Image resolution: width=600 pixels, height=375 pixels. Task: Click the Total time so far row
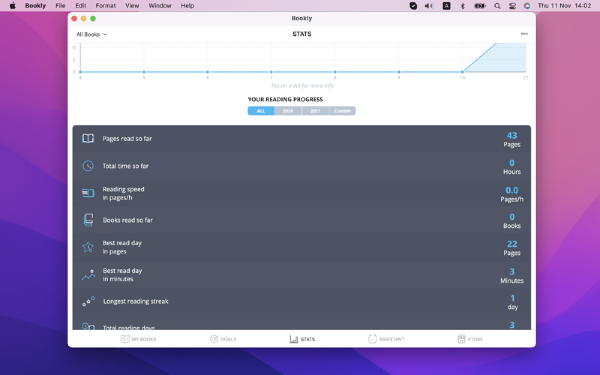[x=302, y=166]
